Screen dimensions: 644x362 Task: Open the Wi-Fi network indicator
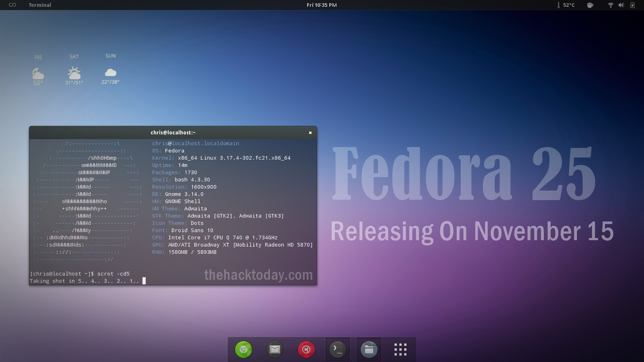610,5
